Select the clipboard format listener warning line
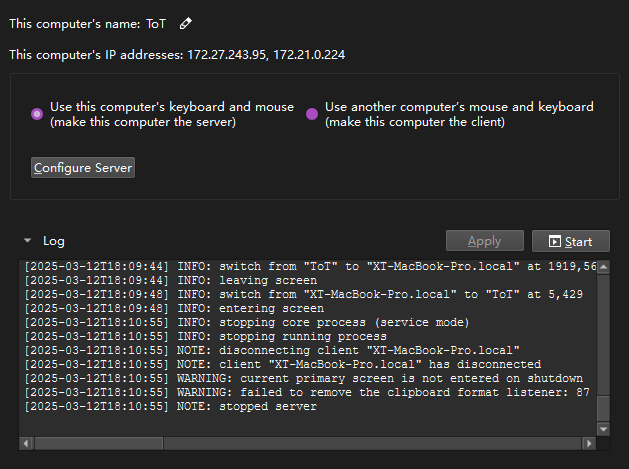This screenshot has height=469, width=629. click(307, 392)
